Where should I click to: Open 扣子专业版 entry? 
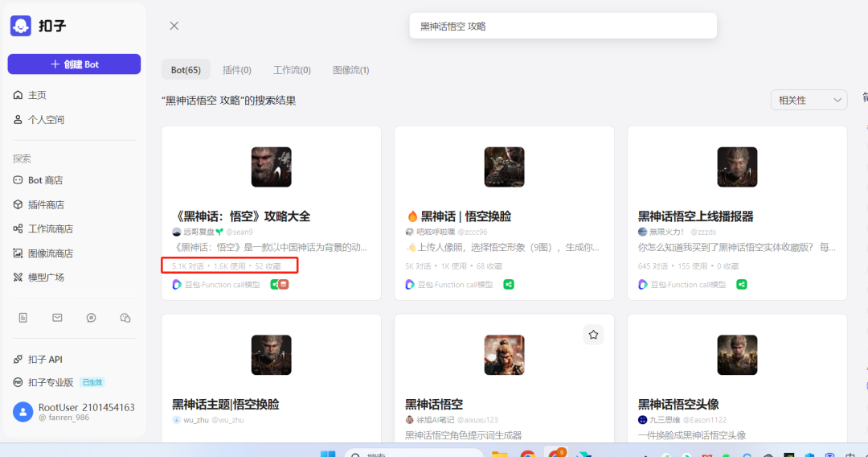point(43,382)
